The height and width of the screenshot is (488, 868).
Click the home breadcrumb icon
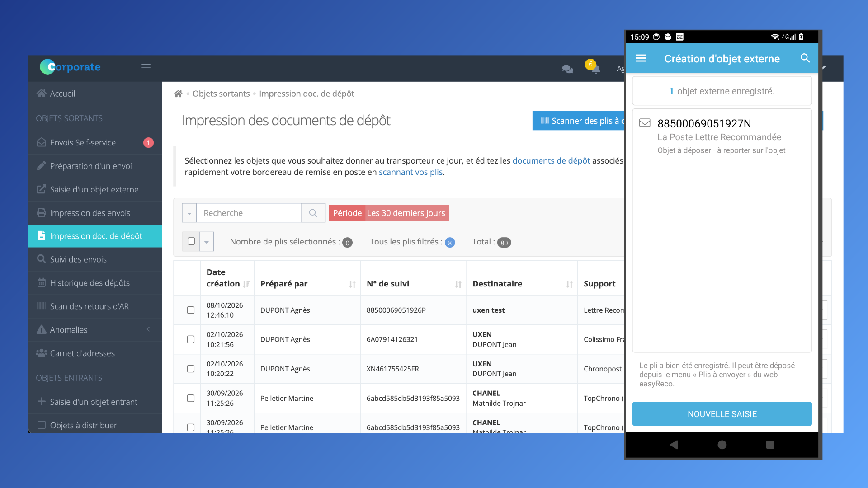(x=178, y=94)
